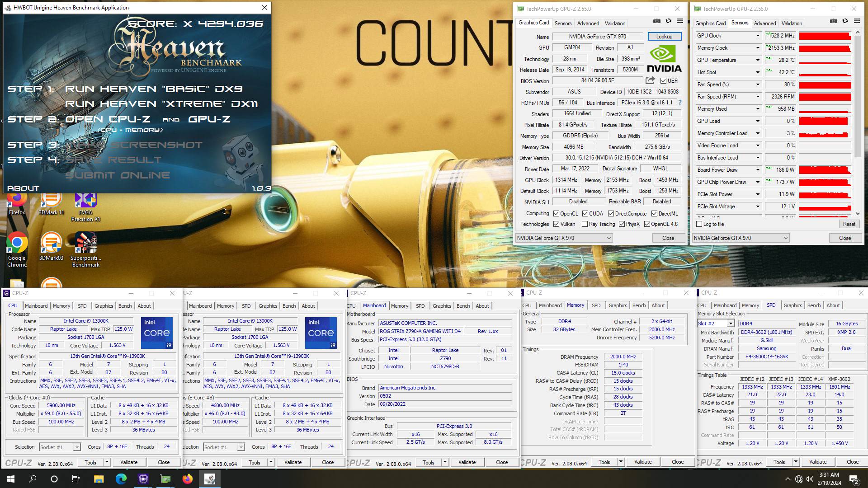The width and height of the screenshot is (868, 488).
Task: Expand the Board Power Draw sensor dropdown
Action: click(758, 170)
